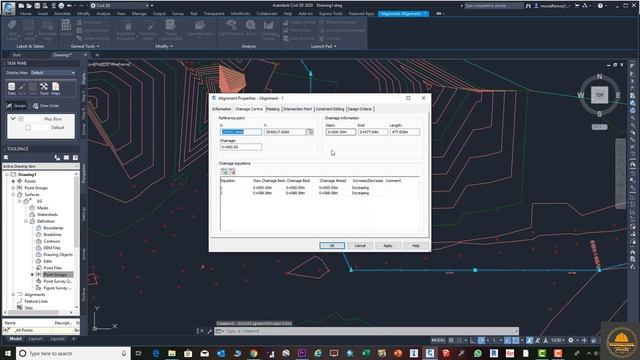Click the Save icon in quick access toolbar
The image size is (640, 360).
(x=37, y=6)
